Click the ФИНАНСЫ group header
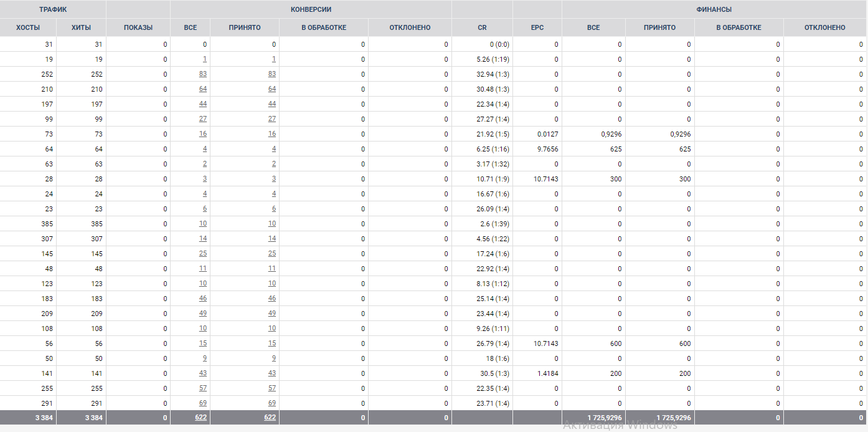This screenshot has width=868, height=432. click(x=714, y=9)
